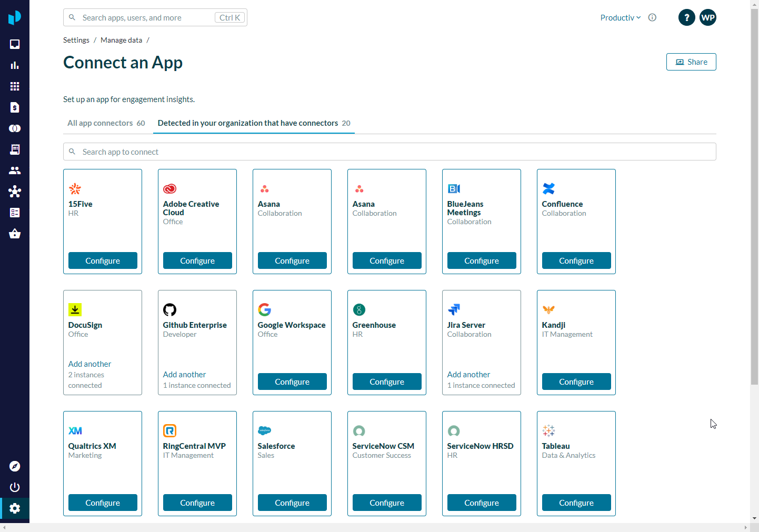Click the Salesforce cloud logo
759x532 pixels.
pyautogui.click(x=264, y=430)
